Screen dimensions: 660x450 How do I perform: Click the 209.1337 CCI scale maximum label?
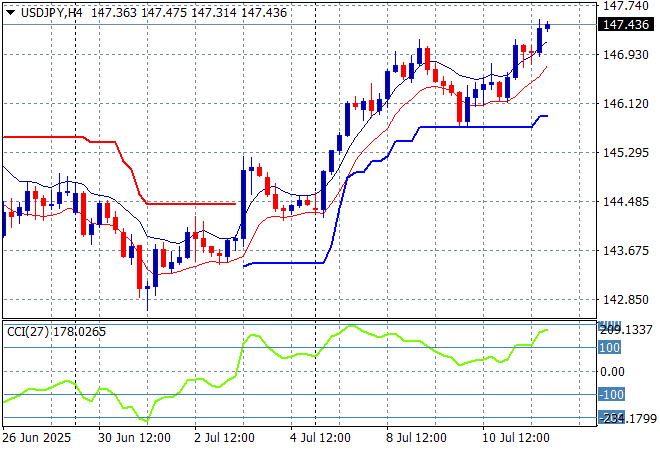pos(627,329)
